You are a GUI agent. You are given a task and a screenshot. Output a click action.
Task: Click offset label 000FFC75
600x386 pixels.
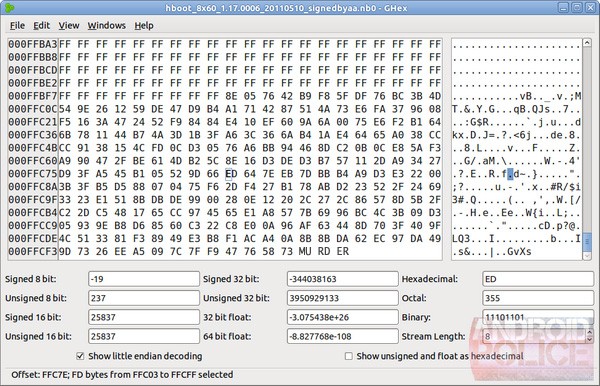click(x=33, y=174)
